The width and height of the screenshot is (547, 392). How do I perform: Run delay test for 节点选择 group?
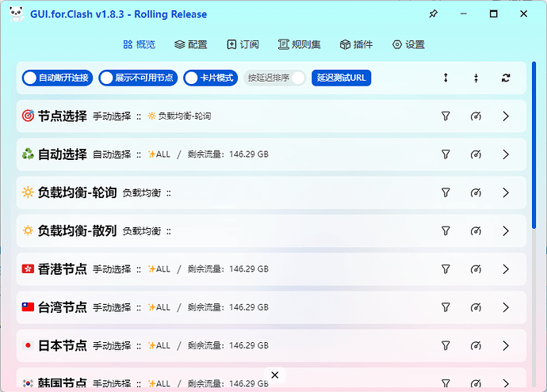(x=476, y=116)
